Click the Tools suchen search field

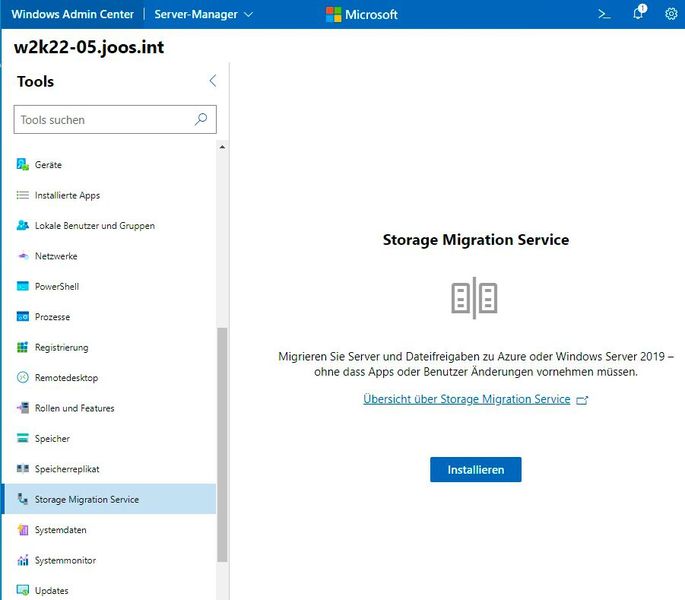click(115, 119)
